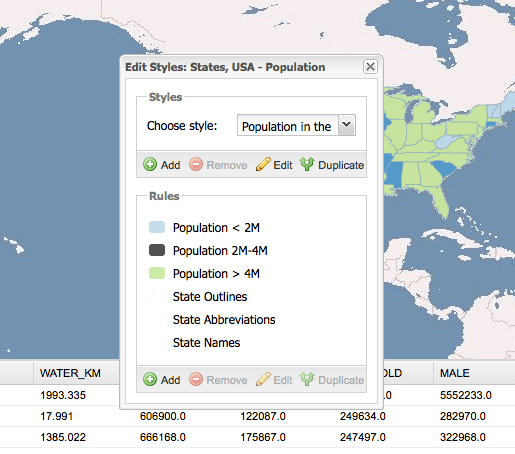The height and width of the screenshot is (454, 515).
Task: Close the Edit Styles dialog
Action: 370,67
